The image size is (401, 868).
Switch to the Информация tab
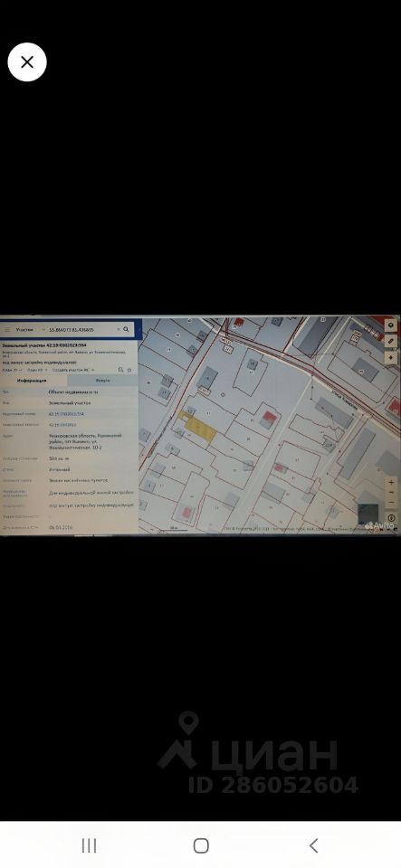tap(33, 381)
